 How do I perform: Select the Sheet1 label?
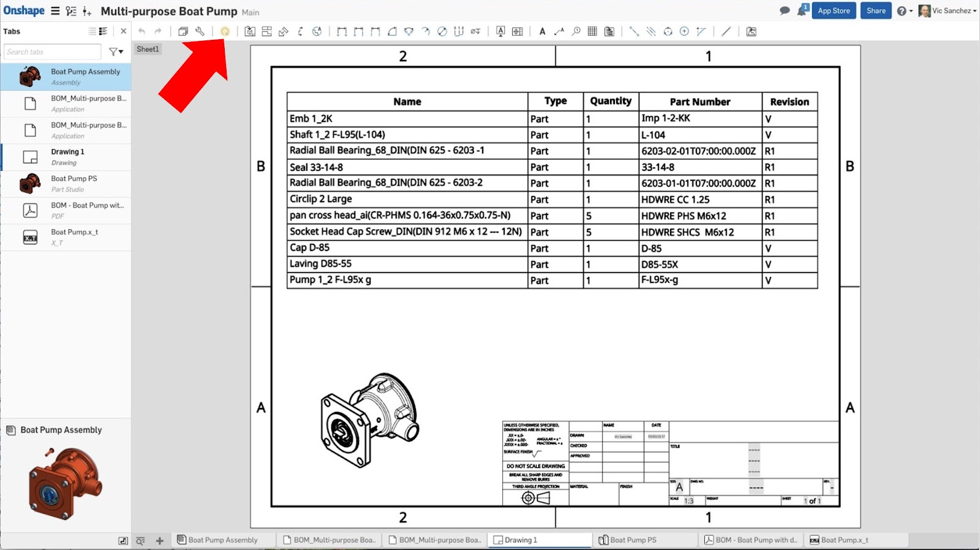148,49
